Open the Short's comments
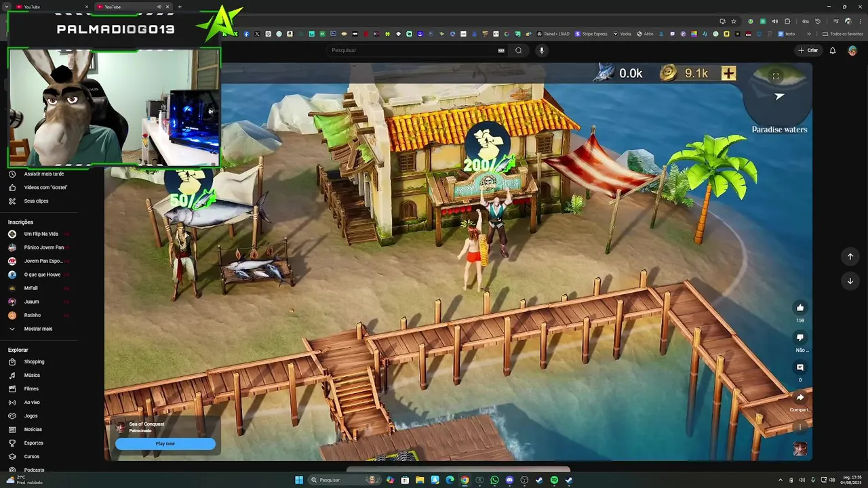 800,367
